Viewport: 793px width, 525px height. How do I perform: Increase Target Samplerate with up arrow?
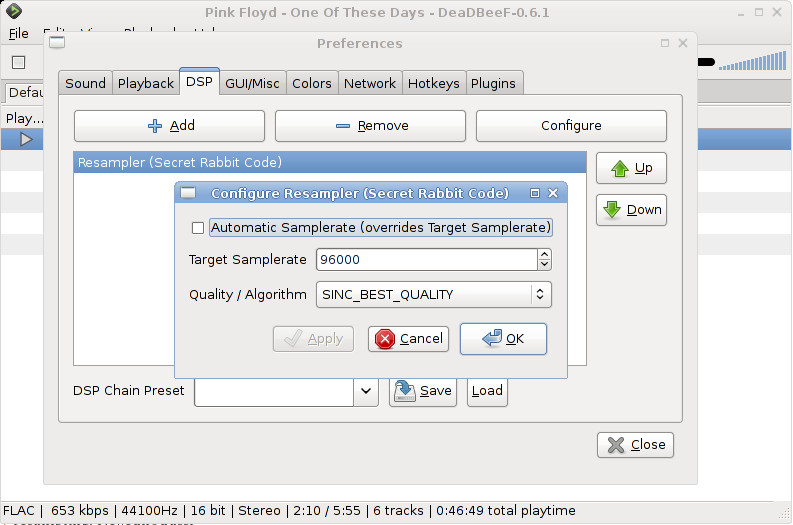tap(544, 254)
